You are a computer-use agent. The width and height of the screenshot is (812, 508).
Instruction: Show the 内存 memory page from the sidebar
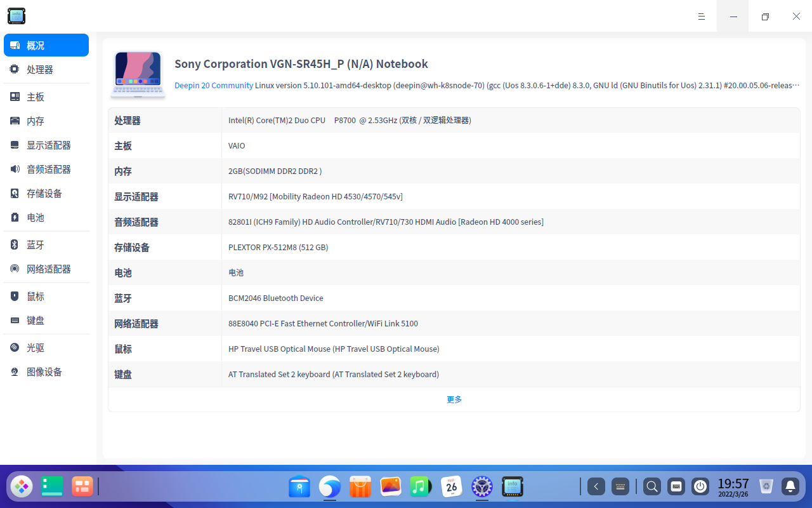pos(46,121)
